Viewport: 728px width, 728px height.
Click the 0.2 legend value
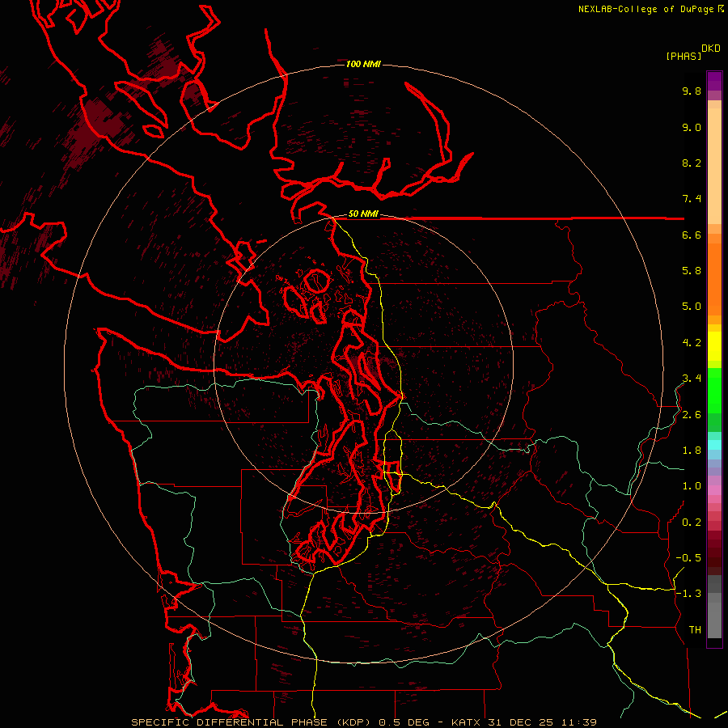(692, 523)
